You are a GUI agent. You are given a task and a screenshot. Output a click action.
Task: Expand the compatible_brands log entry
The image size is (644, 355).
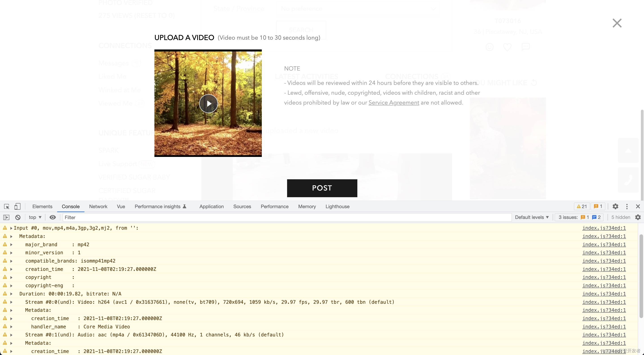[11, 261]
